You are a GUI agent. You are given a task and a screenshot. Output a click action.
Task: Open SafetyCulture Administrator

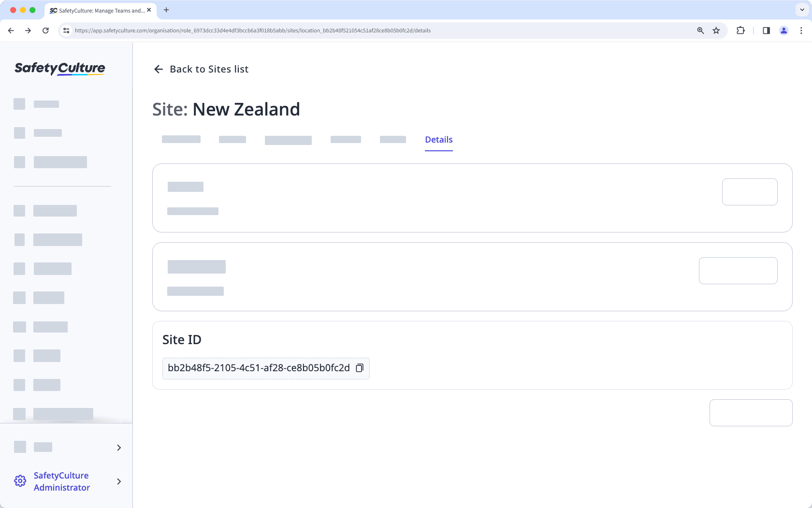coord(61,481)
